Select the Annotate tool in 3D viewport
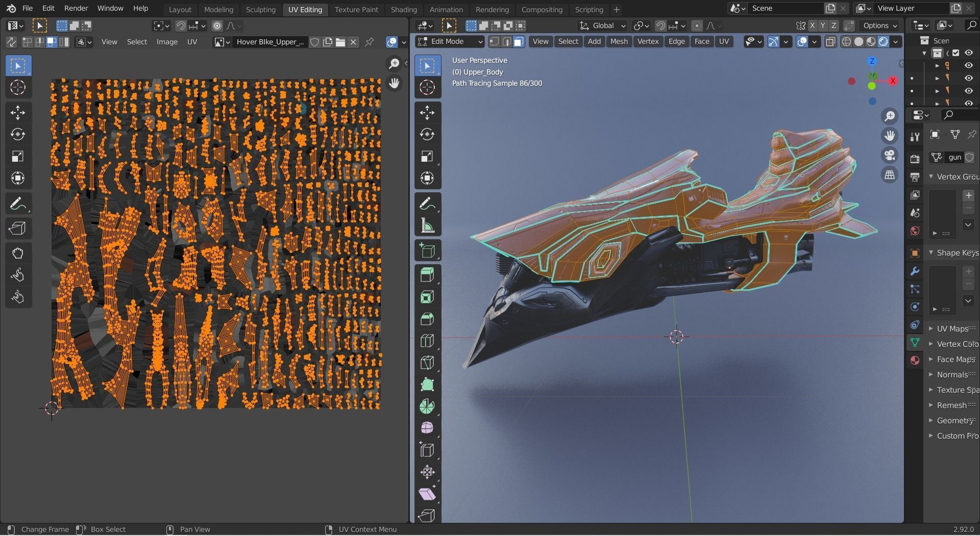The image size is (980, 536). tap(427, 204)
